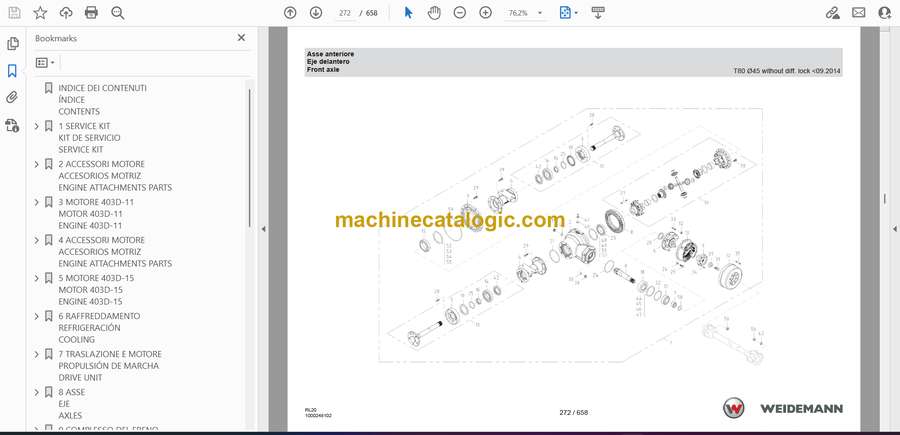Viewport: 900px width, 435px height.
Task: Go to previous page with up arrow
Action: (x=290, y=13)
